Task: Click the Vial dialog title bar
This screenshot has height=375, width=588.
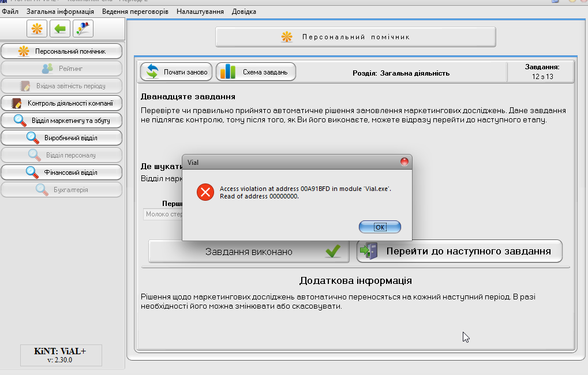Action: tap(297, 162)
